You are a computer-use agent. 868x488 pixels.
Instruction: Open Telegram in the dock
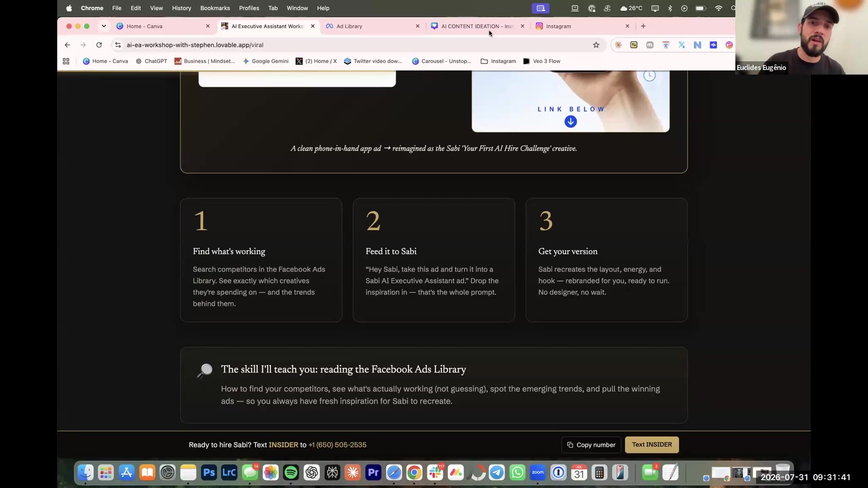tap(497, 472)
